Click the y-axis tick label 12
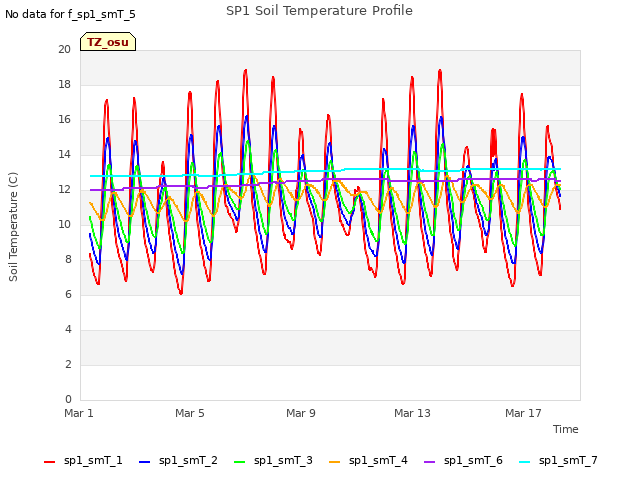Screen dimensions: 640x480 click(x=64, y=189)
